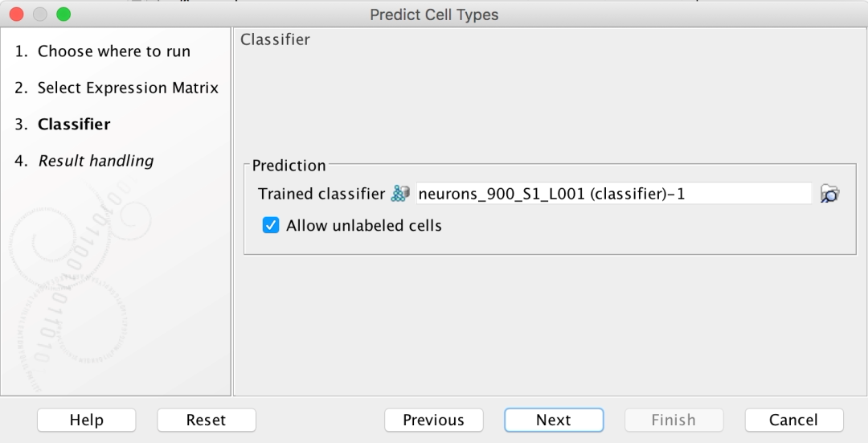Click the Allow unlabeled cells label

364,226
